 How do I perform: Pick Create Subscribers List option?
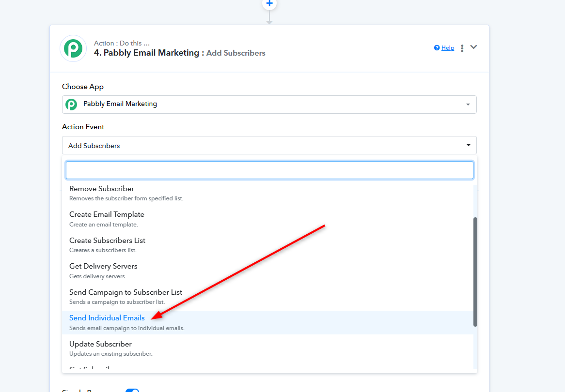tap(267, 245)
